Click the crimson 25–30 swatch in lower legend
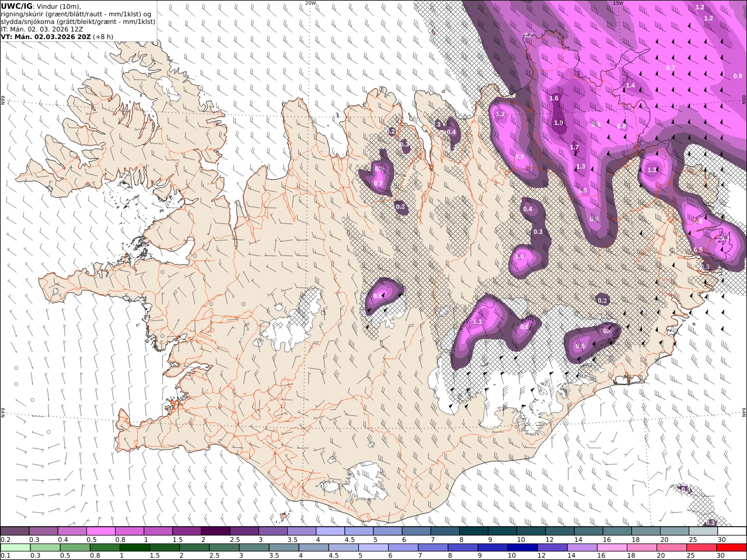The height and width of the screenshot is (560, 747). point(701,548)
